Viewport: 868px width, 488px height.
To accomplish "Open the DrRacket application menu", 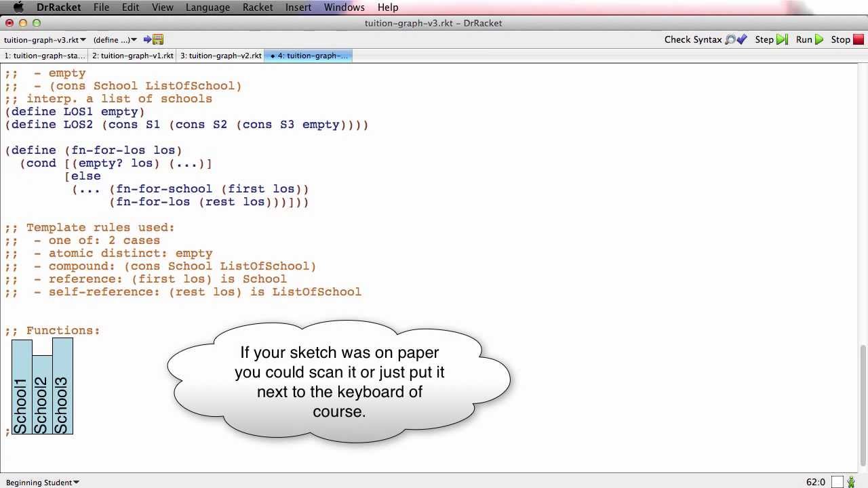I will pos(58,7).
